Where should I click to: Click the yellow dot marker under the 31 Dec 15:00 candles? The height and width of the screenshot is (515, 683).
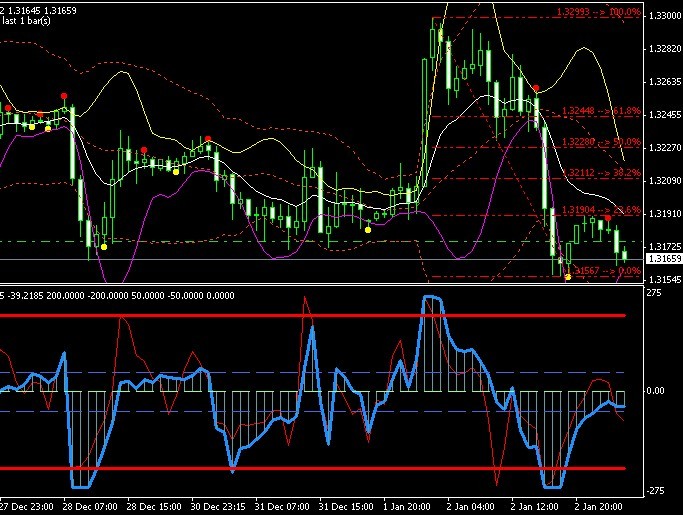coord(368,230)
